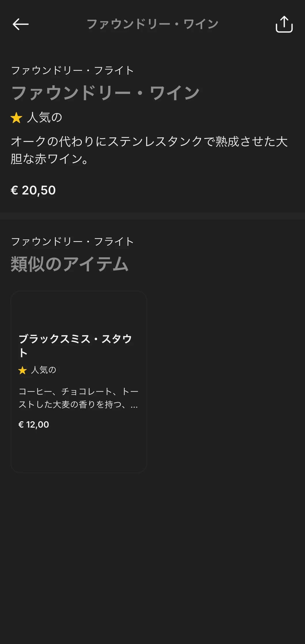
Task: Click the empty area right of the stout card
Action: [x=226, y=382]
